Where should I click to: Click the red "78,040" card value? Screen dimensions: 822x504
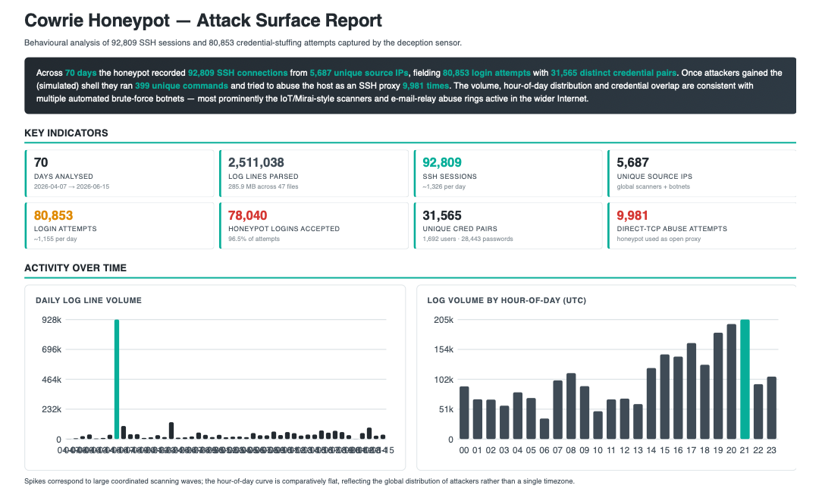coord(247,215)
